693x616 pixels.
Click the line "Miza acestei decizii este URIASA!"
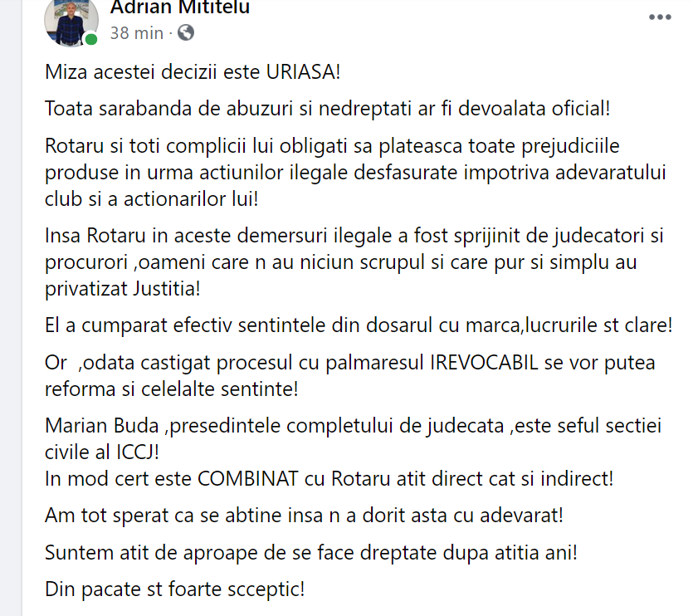click(193, 72)
